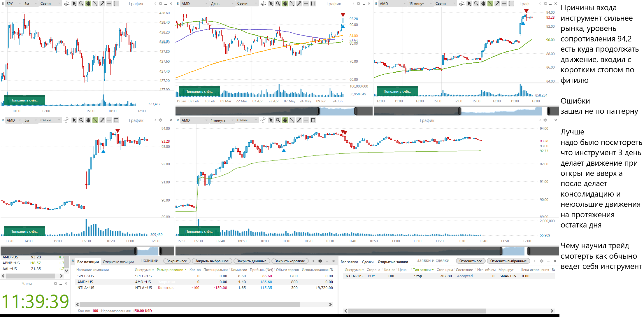Switch to Все позиции tab

[88, 262]
